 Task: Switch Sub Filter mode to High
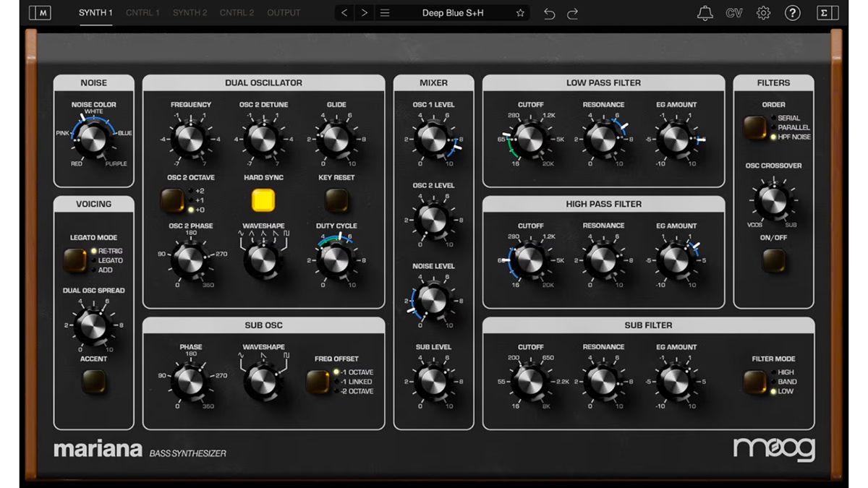pyautogui.click(x=757, y=380)
